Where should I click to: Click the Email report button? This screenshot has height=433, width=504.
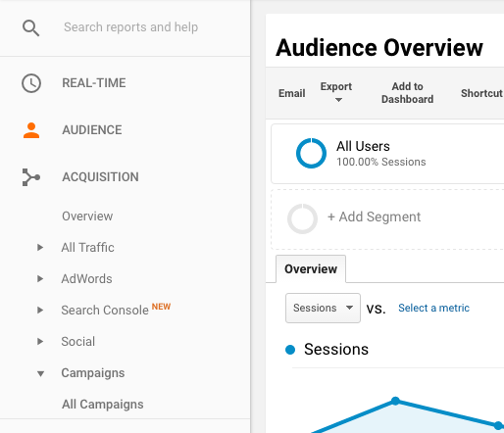292,93
